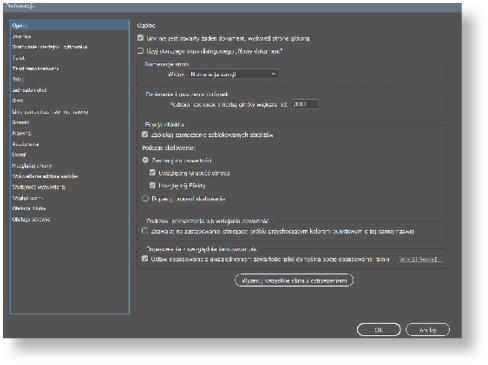Select the Pisownia category
Screen dimensions: 488x365
[22, 133]
